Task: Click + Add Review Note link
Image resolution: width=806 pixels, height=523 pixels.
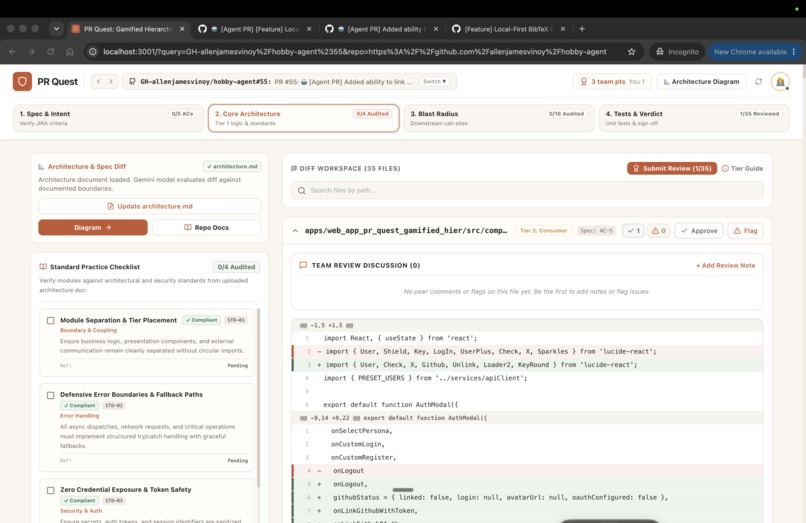Action: click(725, 265)
